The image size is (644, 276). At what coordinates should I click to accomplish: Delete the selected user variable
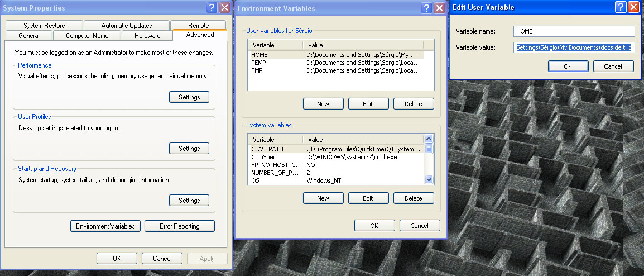pyautogui.click(x=413, y=104)
